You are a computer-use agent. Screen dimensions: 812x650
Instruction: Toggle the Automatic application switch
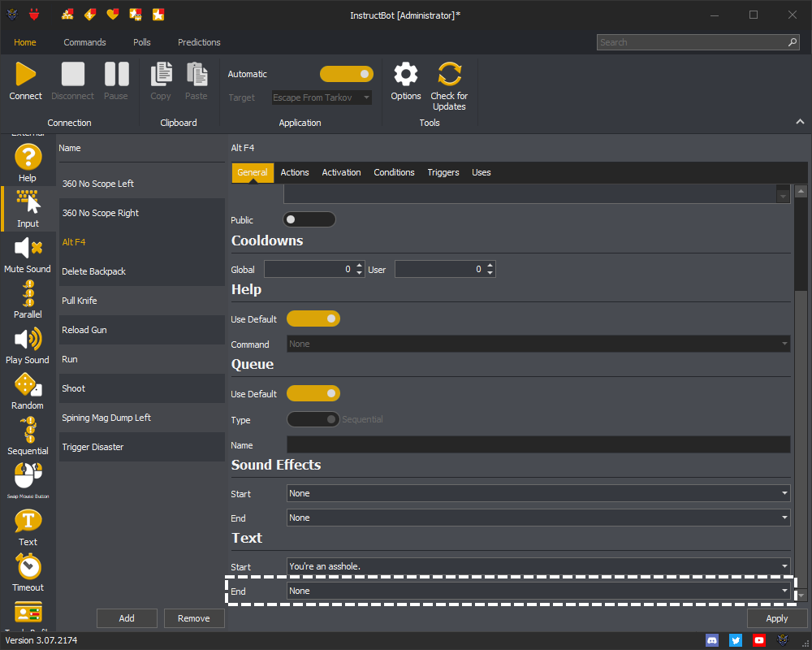(x=347, y=74)
